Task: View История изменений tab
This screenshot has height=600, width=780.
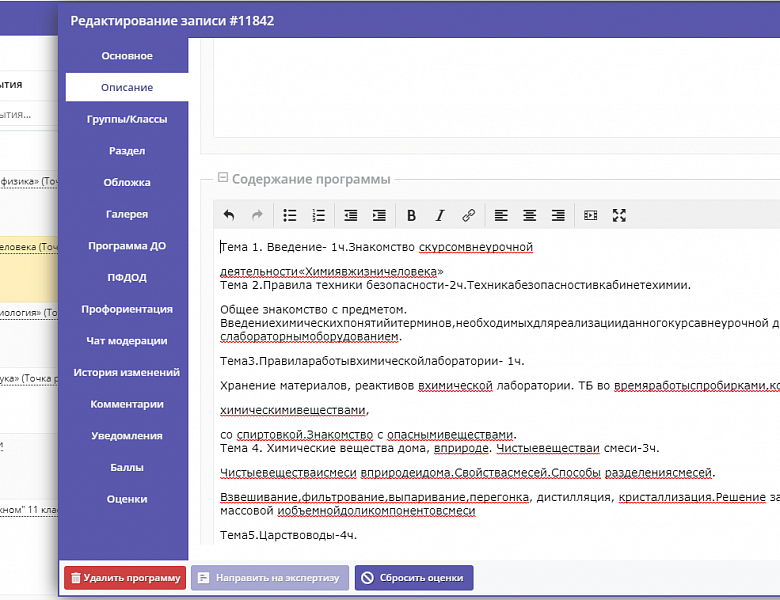Action: tap(127, 373)
